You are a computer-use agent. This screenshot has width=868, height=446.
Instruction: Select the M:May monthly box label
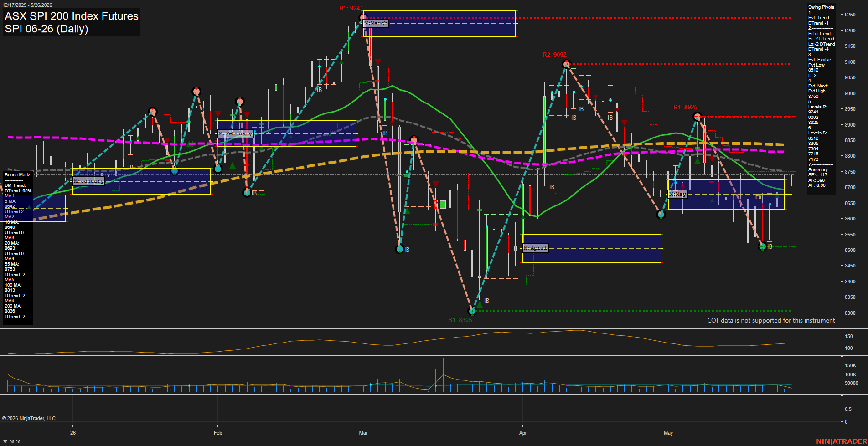pos(677,194)
